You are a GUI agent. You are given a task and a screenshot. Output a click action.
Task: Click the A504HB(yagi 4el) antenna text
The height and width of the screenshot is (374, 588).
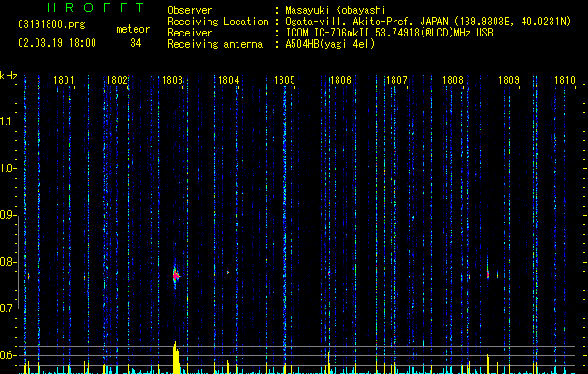coord(330,44)
